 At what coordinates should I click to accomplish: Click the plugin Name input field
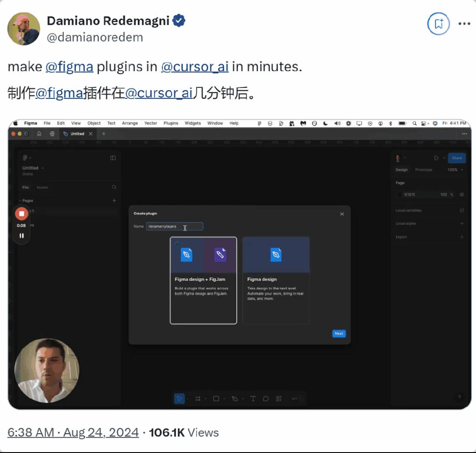point(175,226)
